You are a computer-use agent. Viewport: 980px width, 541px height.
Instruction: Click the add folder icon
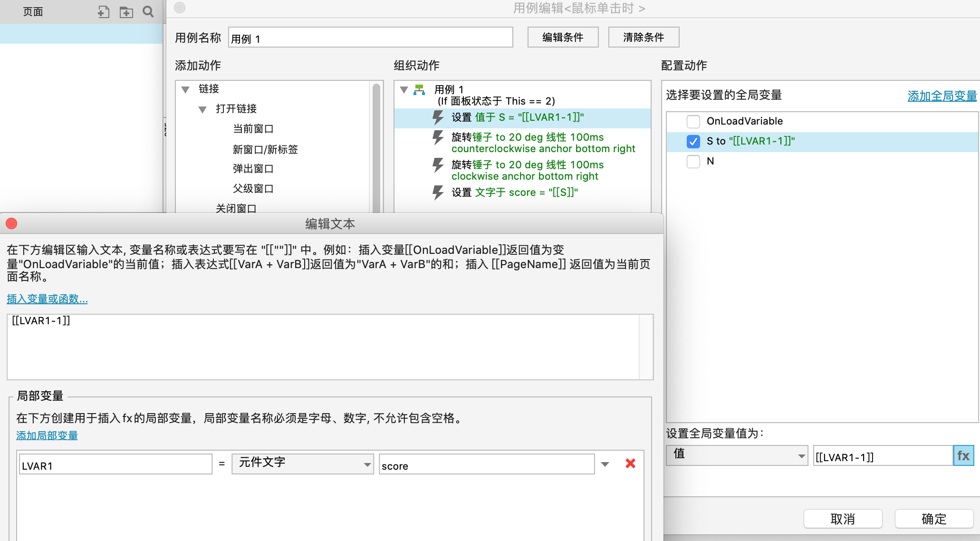[126, 12]
